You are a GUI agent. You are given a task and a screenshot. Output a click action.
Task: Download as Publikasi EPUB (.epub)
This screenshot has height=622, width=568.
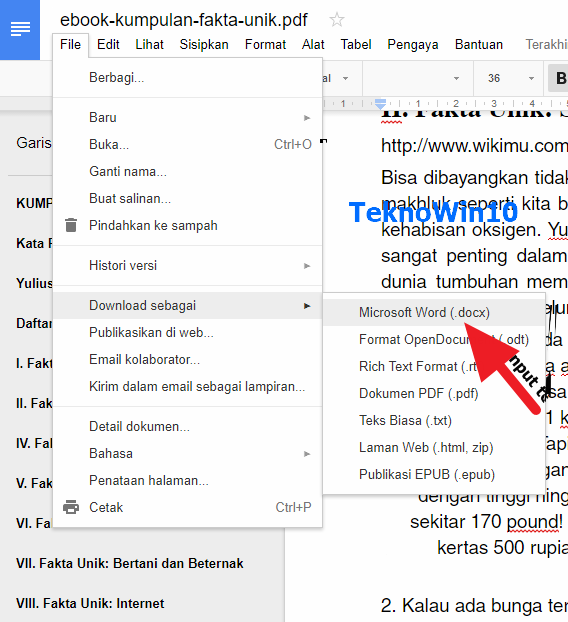pos(434,474)
